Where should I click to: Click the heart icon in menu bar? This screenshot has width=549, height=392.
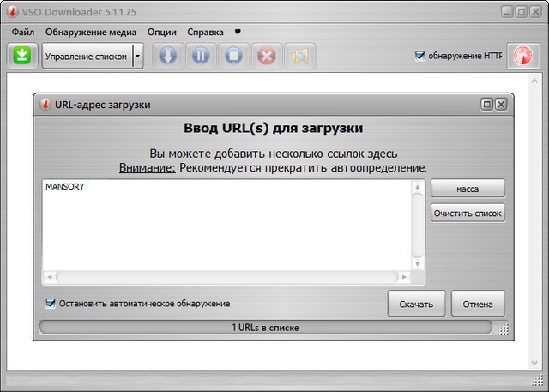(x=238, y=32)
